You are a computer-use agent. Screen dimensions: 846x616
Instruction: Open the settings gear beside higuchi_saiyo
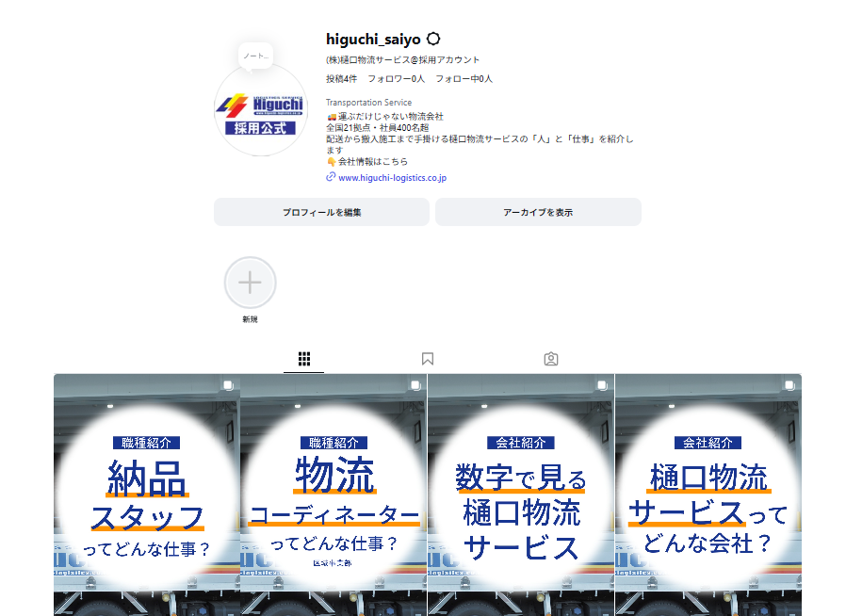pos(433,39)
